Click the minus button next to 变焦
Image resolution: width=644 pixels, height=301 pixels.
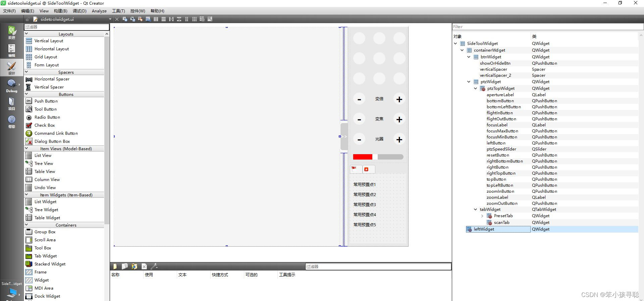359,119
